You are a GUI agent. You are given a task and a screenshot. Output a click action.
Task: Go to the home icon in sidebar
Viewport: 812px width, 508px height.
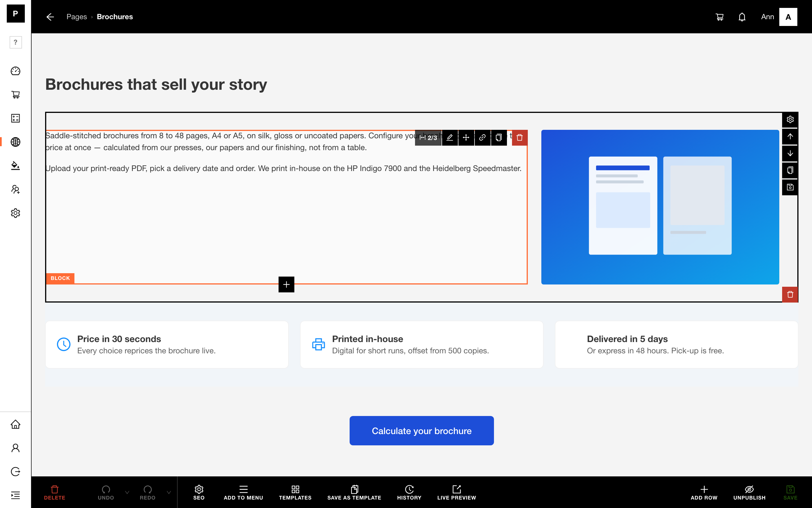coord(16,424)
